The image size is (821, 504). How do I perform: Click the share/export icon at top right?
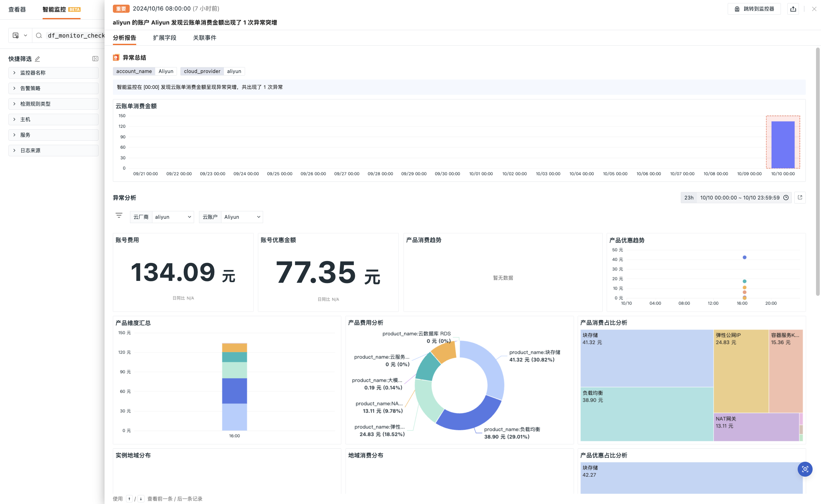793,9
